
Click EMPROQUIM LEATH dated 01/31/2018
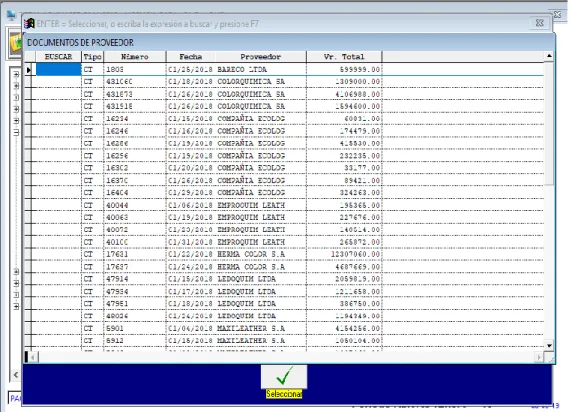pyautogui.click(x=251, y=242)
